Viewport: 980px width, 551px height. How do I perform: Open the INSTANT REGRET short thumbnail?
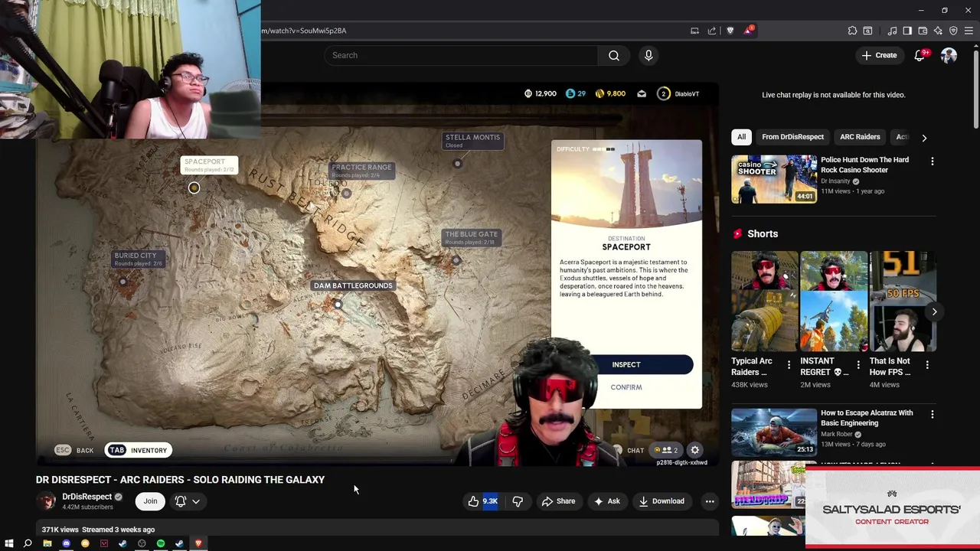pos(834,301)
